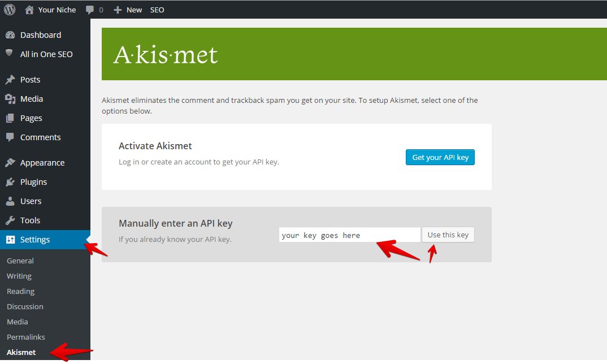Viewport: 607px width, 364px height.
Task: Click the Posts pushpin icon
Action: click(x=10, y=79)
